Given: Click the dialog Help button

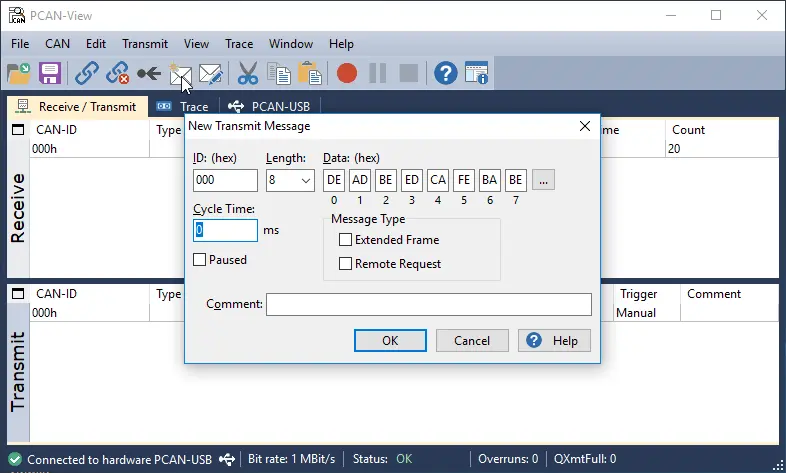Looking at the screenshot, I should [x=554, y=341].
